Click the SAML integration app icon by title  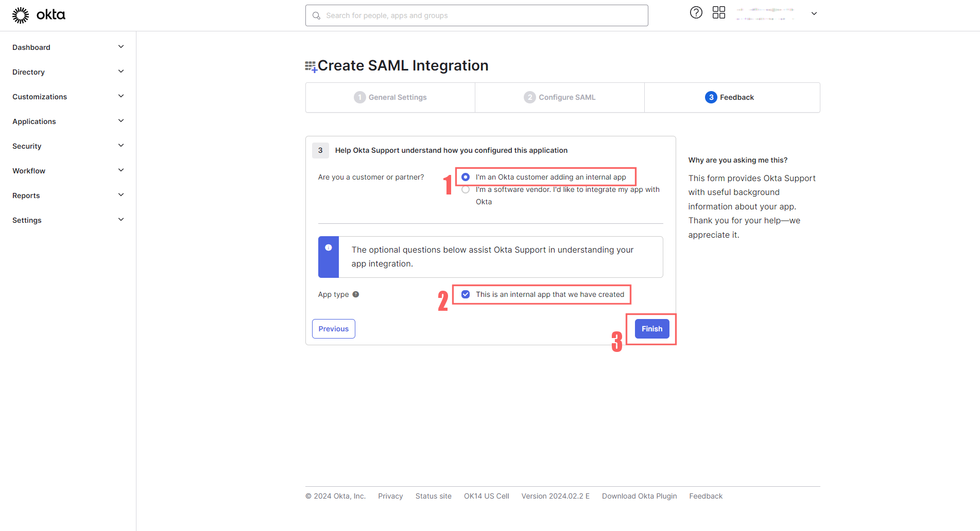click(x=311, y=66)
